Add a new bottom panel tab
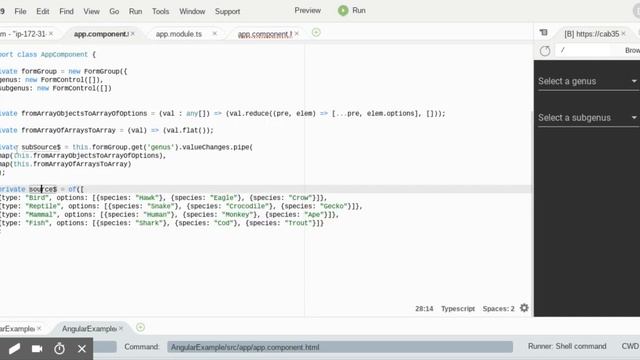 [140, 327]
